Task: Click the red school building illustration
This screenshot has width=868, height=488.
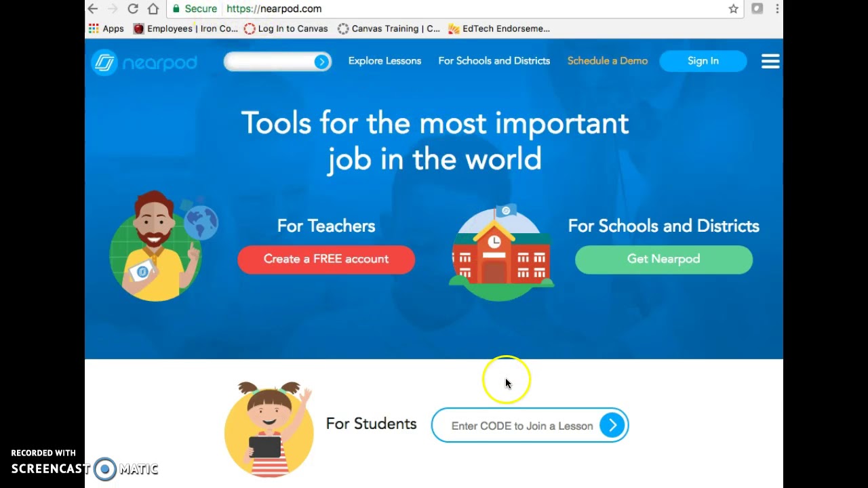Action: pyautogui.click(x=501, y=253)
